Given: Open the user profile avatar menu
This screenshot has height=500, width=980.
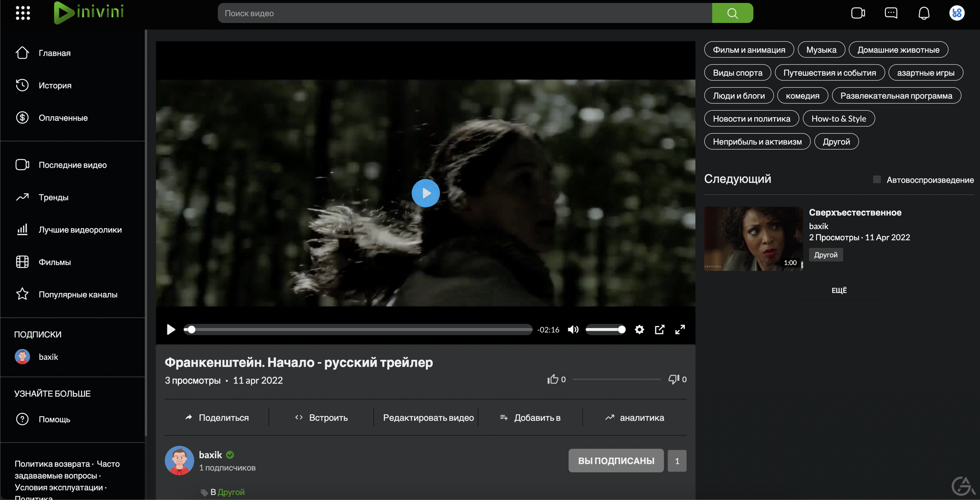Looking at the screenshot, I should pyautogui.click(x=957, y=13).
